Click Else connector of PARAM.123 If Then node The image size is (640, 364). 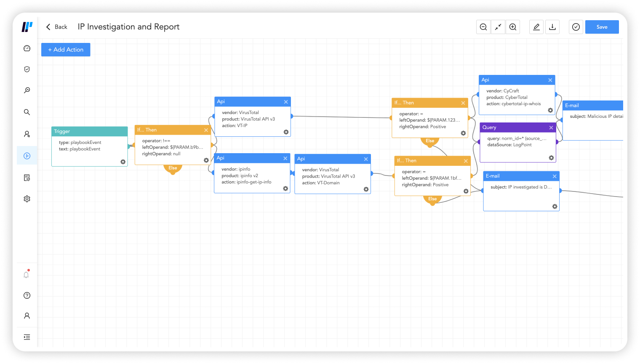point(430,141)
